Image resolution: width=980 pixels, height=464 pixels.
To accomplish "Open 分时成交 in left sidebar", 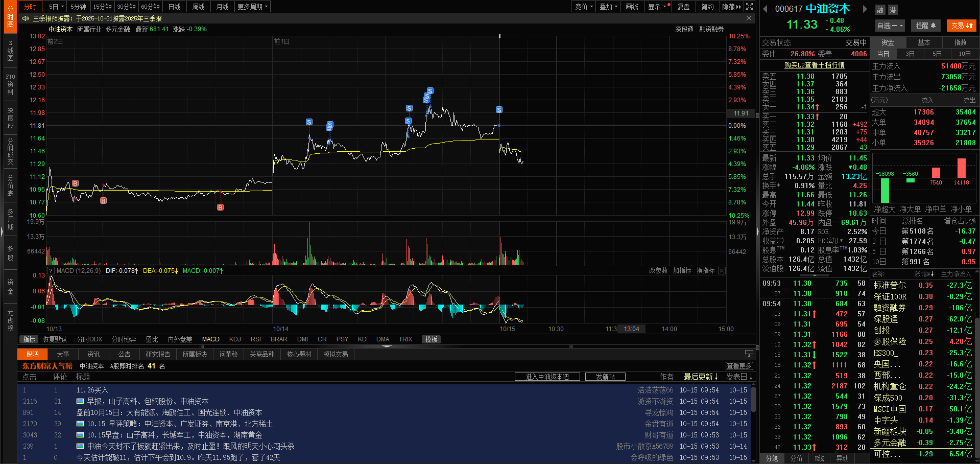I will tap(10, 152).
